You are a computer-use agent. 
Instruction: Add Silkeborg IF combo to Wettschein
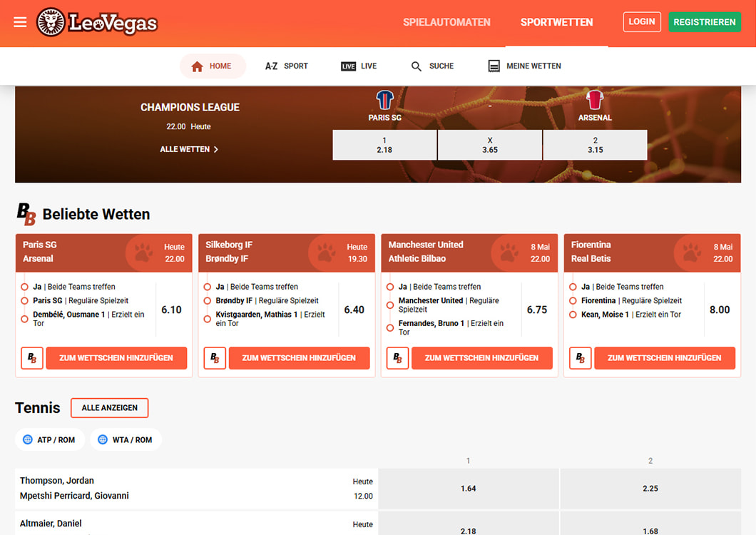[x=299, y=358]
